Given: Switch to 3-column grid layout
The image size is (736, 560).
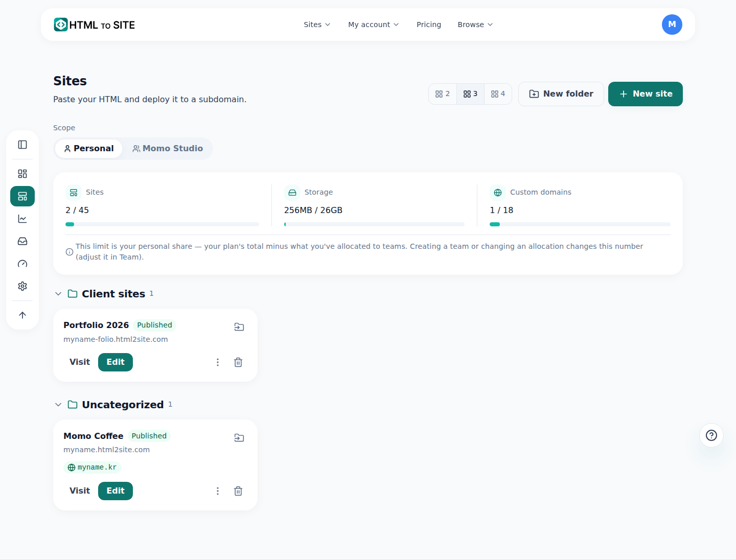Looking at the screenshot, I should [x=470, y=94].
